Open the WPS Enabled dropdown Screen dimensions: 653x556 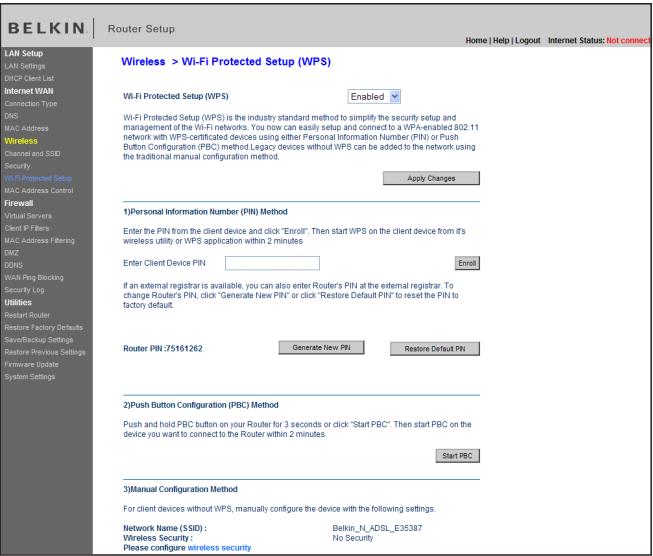(375, 97)
